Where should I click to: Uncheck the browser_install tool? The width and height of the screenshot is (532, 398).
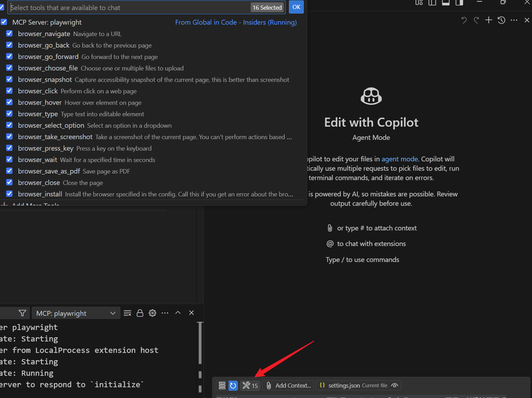tap(9, 194)
